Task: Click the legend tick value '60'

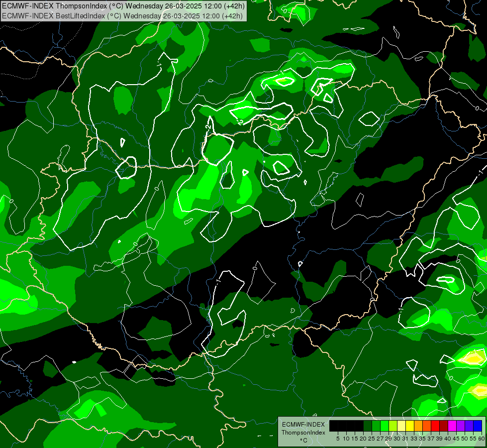Action: 482,439
